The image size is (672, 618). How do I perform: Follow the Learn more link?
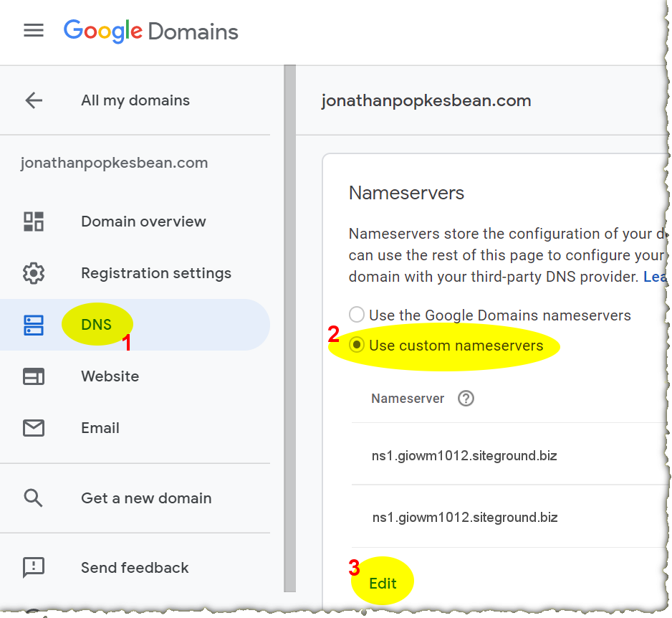pos(655,277)
